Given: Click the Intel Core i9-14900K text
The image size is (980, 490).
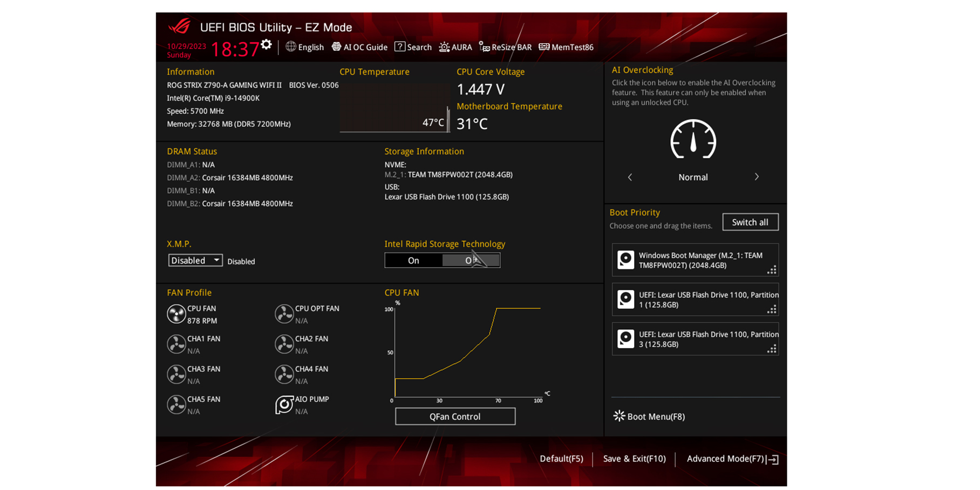Looking at the screenshot, I should (x=213, y=98).
